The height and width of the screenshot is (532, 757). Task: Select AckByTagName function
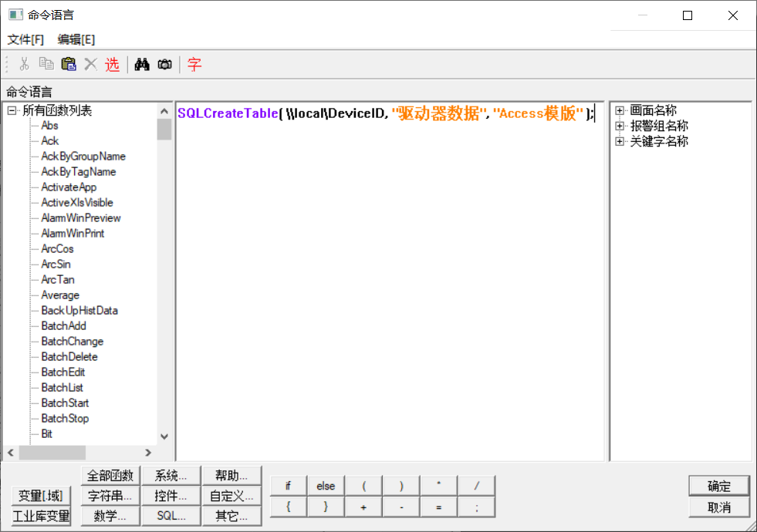79,172
